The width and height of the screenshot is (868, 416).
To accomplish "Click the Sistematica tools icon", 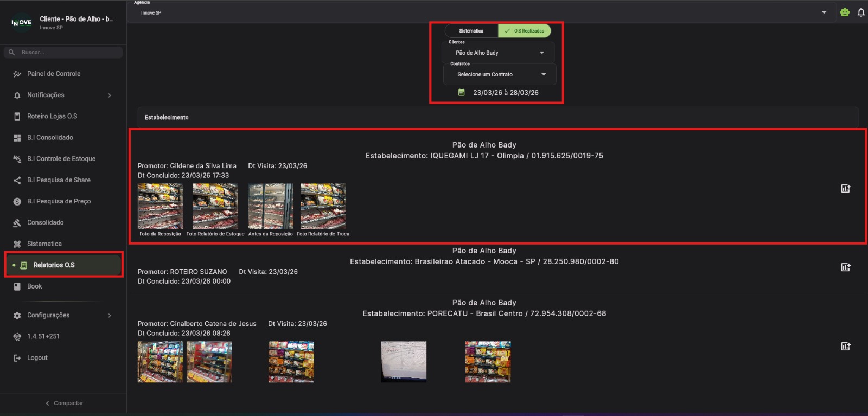I will (17, 244).
